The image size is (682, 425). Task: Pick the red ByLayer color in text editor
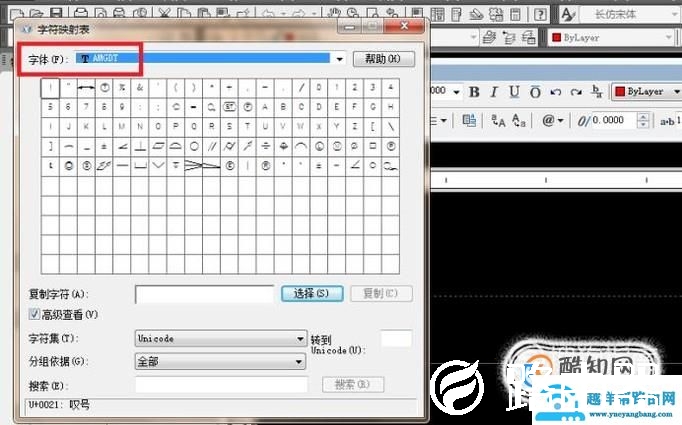point(646,92)
